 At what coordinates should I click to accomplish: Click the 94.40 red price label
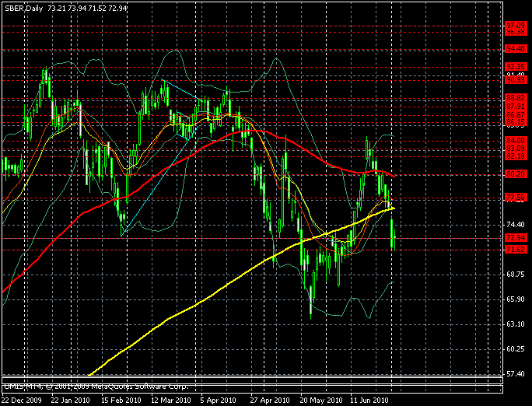[x=516, y=49]
